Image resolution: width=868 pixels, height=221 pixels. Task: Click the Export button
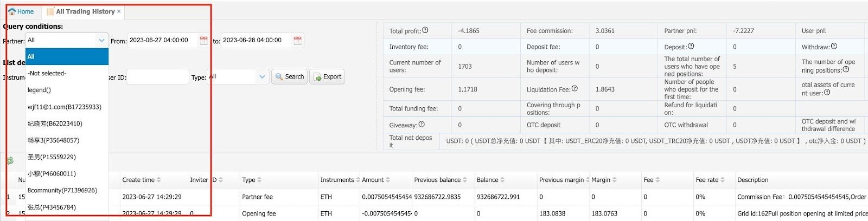[x=327, y=77]
